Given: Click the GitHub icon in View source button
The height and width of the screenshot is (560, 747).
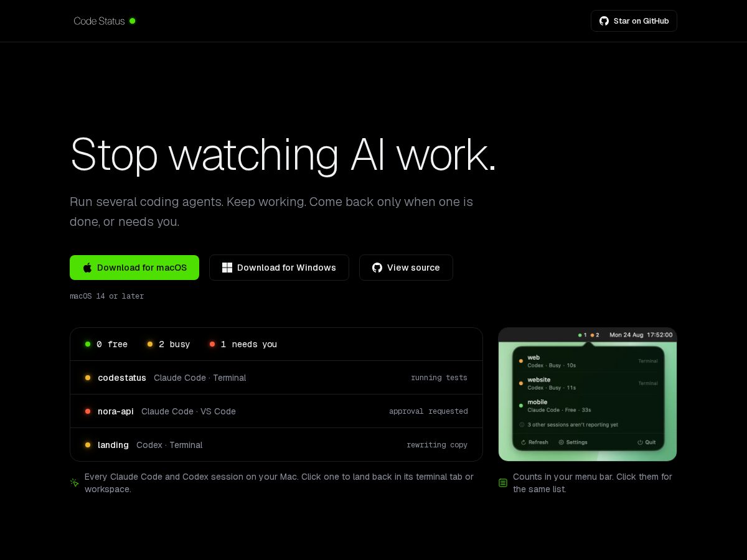Looking at the screenshot, I should click(x=377, y=268).
